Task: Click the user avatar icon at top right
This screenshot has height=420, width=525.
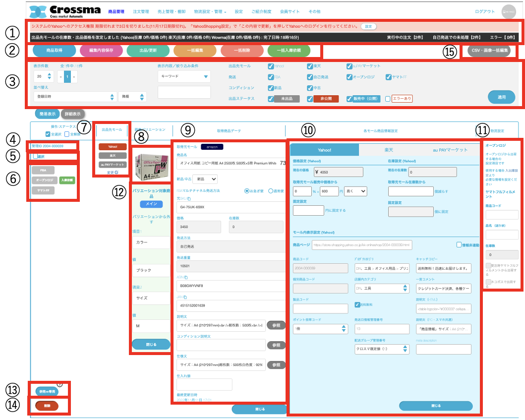Action: [509, 11]
